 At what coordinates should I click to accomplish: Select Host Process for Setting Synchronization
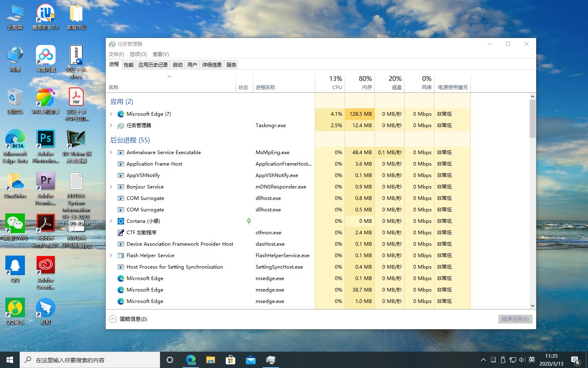coord(288,267)
